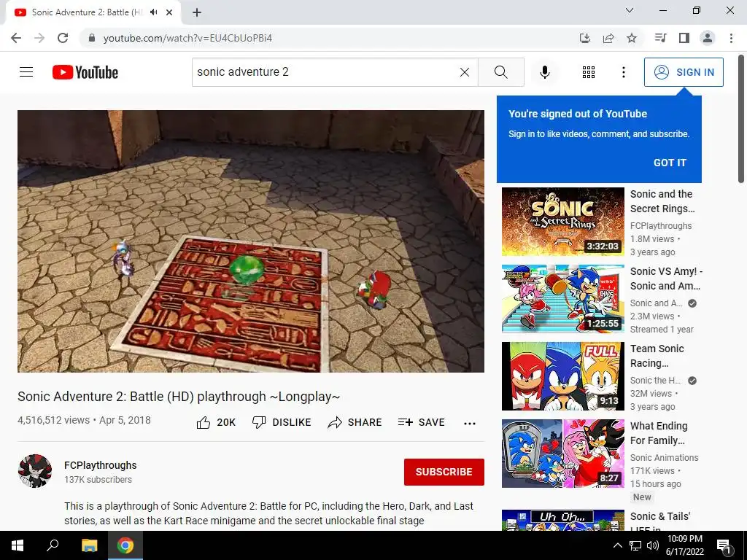View site info via the padlock icon

pyautogui.click(x=92, y=38)
